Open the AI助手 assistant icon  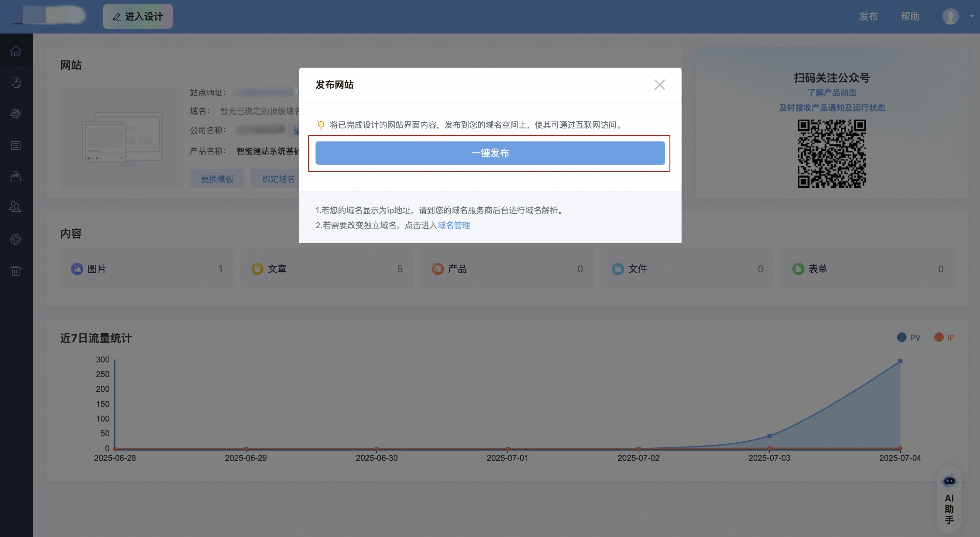949,481
